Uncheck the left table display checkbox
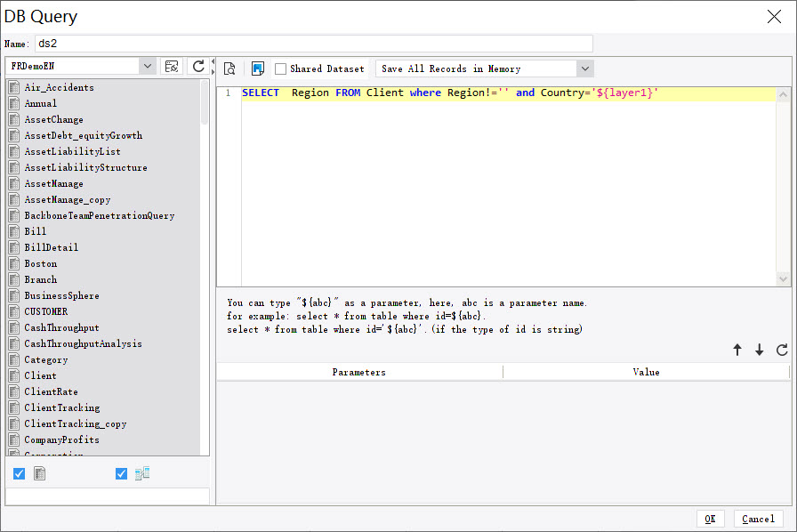Viewport: 797px width, 532px height. 19,473
